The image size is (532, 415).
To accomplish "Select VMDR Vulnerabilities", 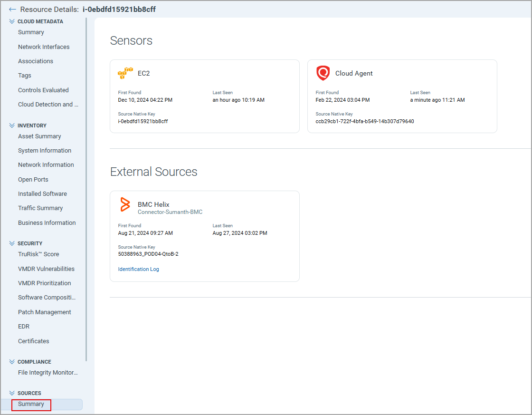I will tap(46, 269).
